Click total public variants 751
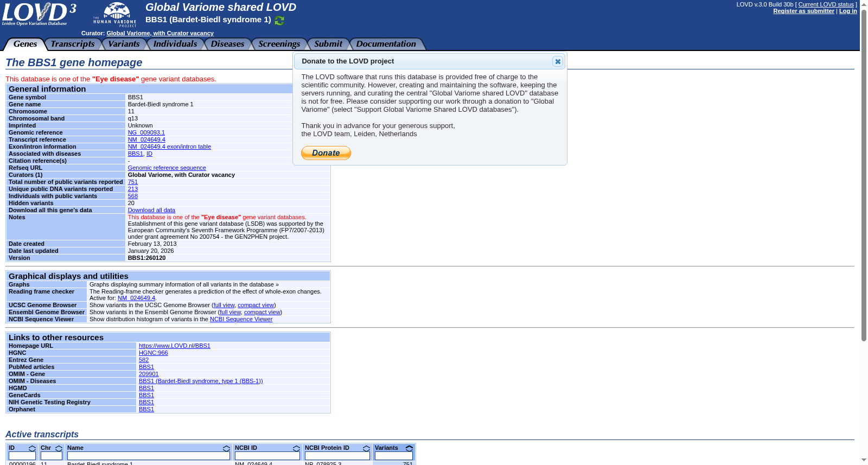The height and width of the screenshot is (465, 868). click(x=132, y=182)
